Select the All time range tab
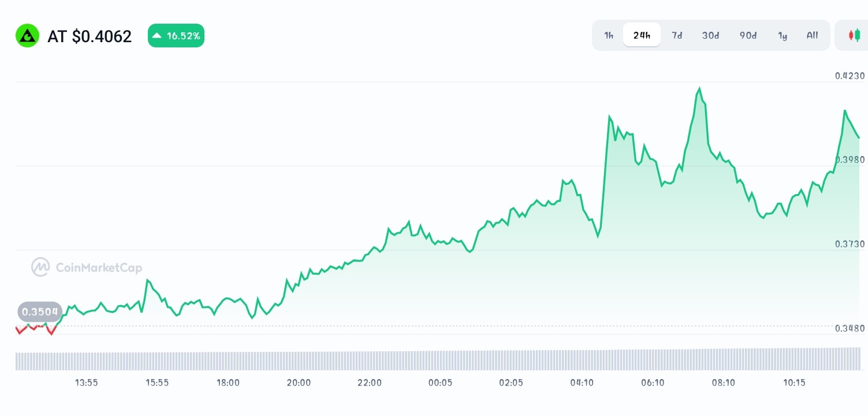 (812, 35)
